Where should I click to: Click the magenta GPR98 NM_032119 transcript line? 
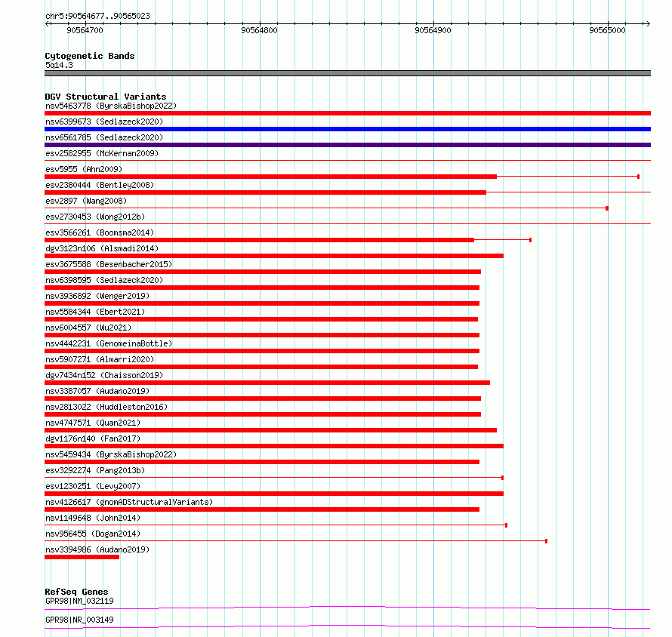tap(347, 608)
